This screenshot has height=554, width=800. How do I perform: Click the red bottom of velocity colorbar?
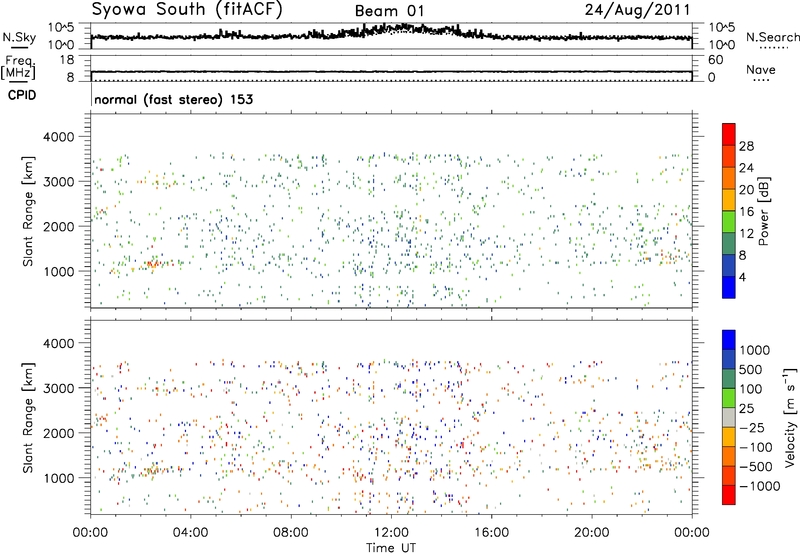[729, 495]
